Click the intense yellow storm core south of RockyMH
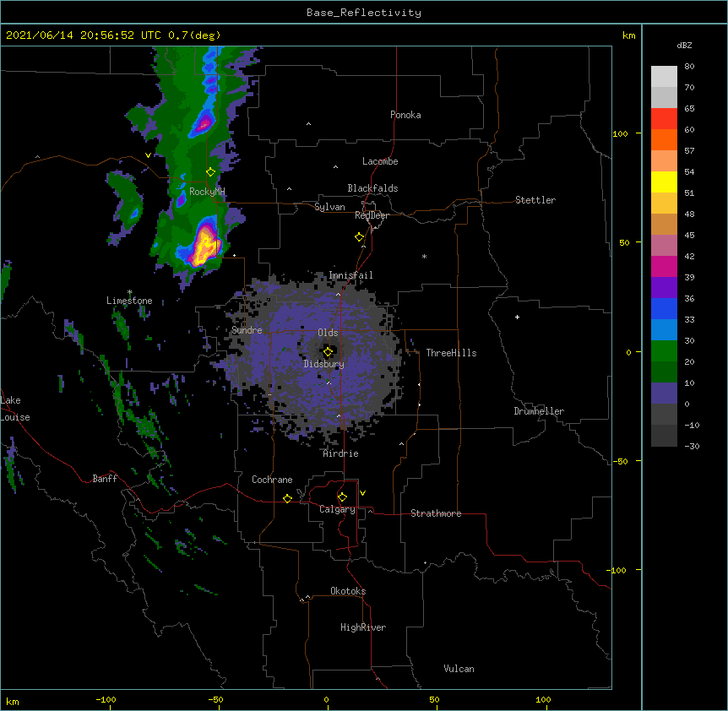This screenshot has height=711, width=728. tap(204, 246)
